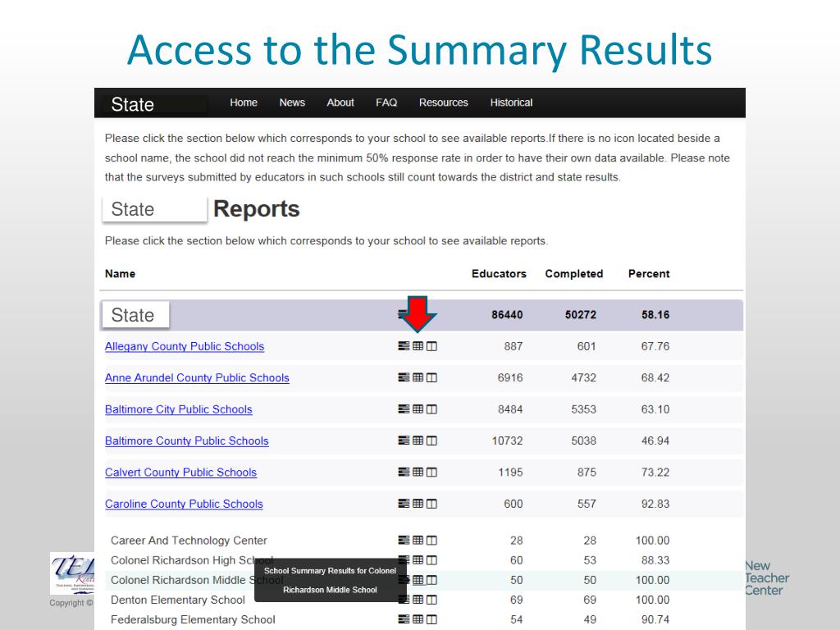Click Calvert County two-column report icon
The image size is (840, 630).
(x=431, y=472)
